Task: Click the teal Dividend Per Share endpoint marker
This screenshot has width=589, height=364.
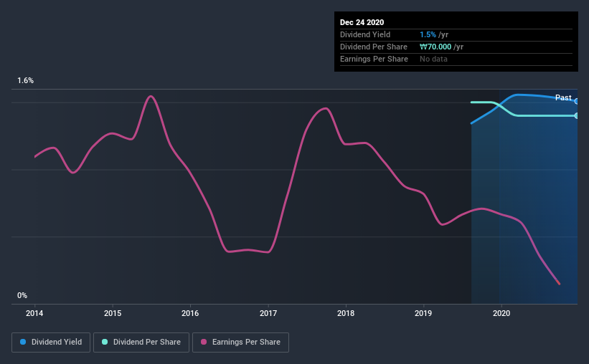Action: tap(576, 115)
